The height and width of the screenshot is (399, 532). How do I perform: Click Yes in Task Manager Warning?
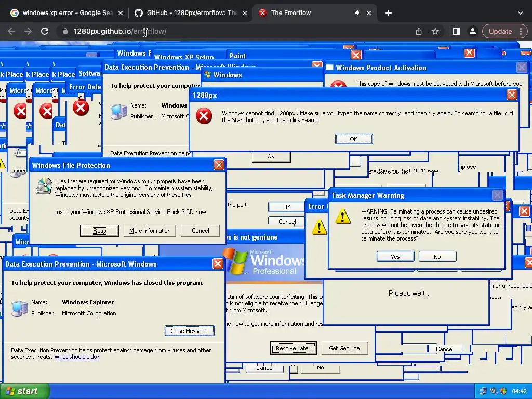pos(395,257)
